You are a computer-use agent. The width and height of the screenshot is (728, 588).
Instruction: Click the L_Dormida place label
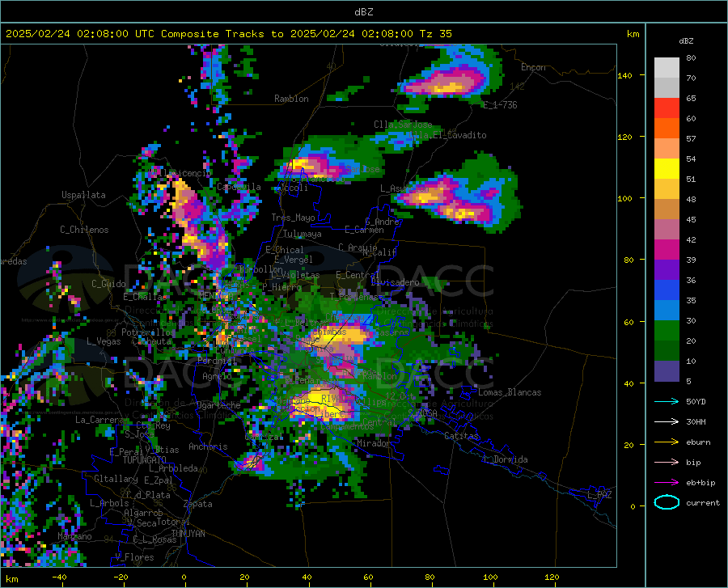click(x=505, y=459)
